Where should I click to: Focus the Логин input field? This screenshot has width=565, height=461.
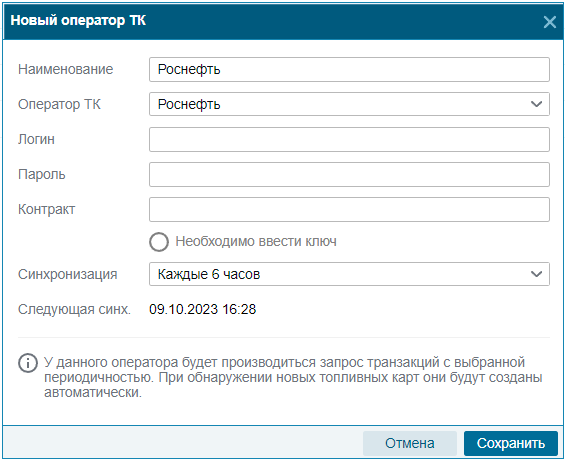(349, 139)
